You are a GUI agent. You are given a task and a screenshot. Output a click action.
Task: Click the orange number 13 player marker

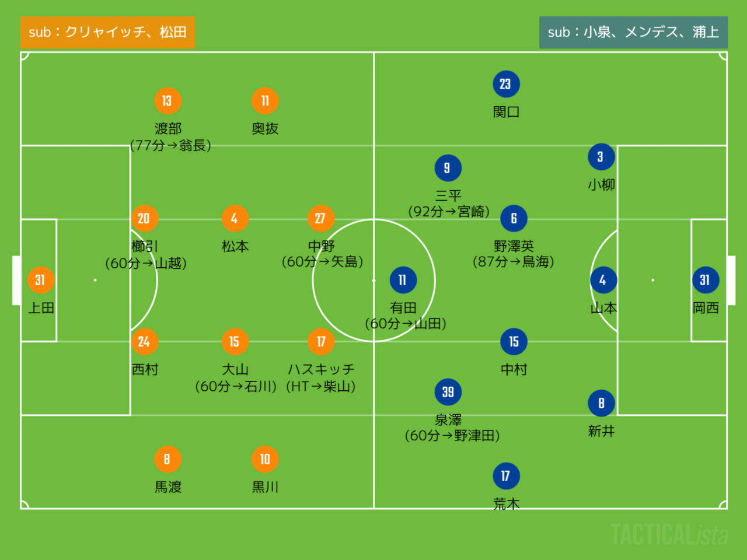tap(167, 101)
